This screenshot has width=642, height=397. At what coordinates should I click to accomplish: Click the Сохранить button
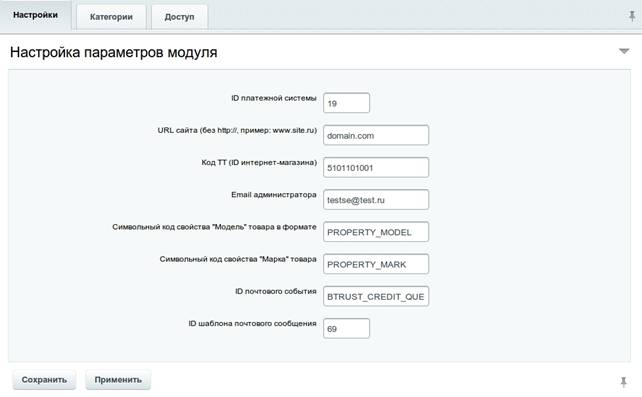coord(44,380)
